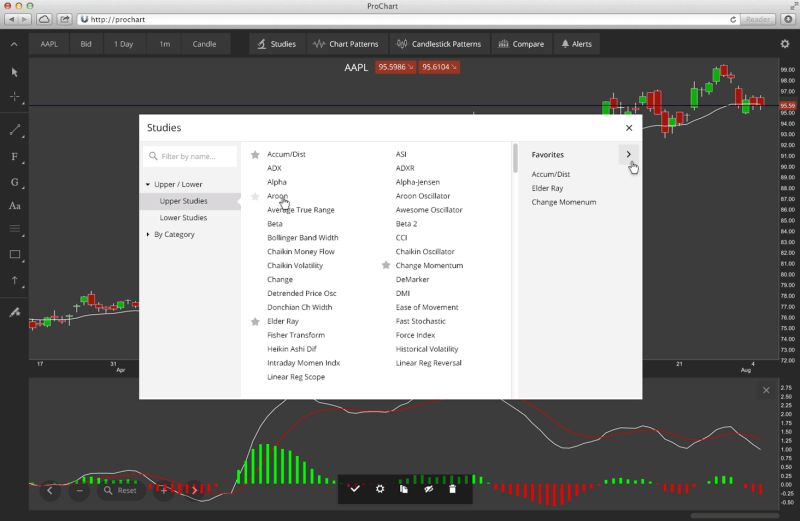Open the Studies menu
The image size is (800, 521).
(x=277, y=44)
